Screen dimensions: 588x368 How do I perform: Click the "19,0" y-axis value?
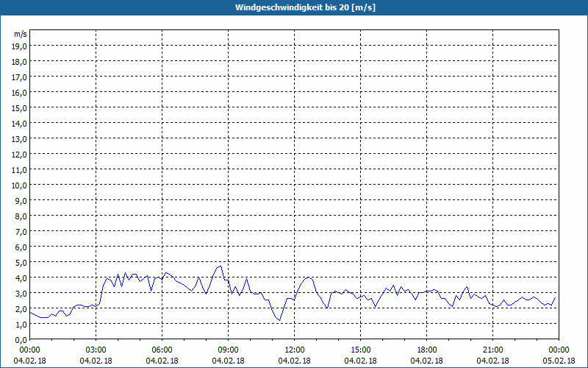(x=19, y=46)
